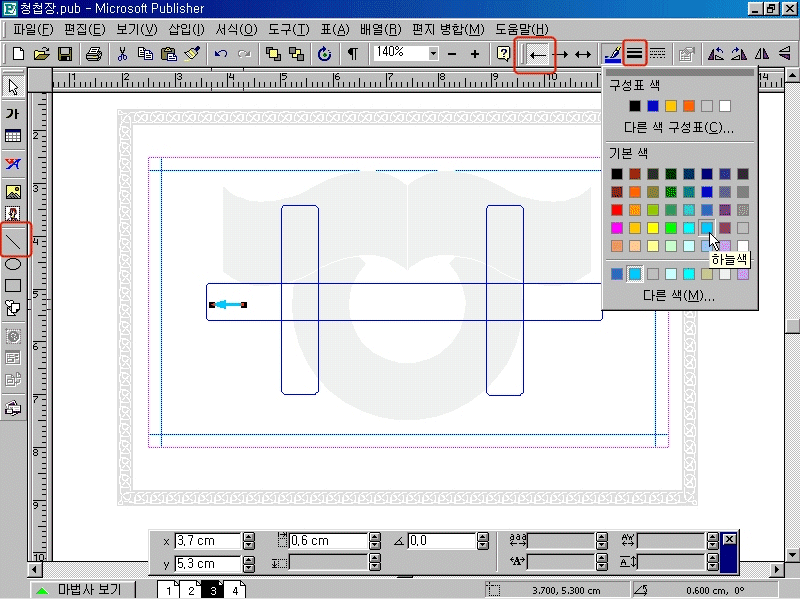
Task: Open the Help question mark icon
Action: pos(503,54)
